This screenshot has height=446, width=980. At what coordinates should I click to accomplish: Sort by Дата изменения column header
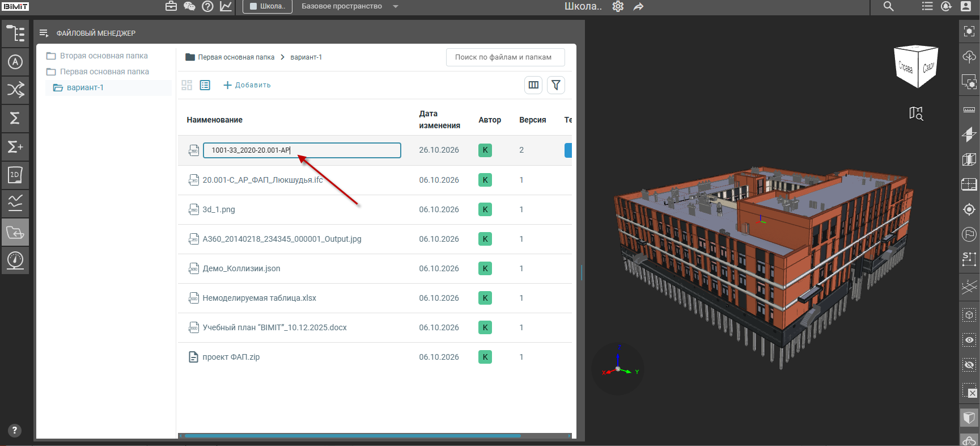pos(439,120)
